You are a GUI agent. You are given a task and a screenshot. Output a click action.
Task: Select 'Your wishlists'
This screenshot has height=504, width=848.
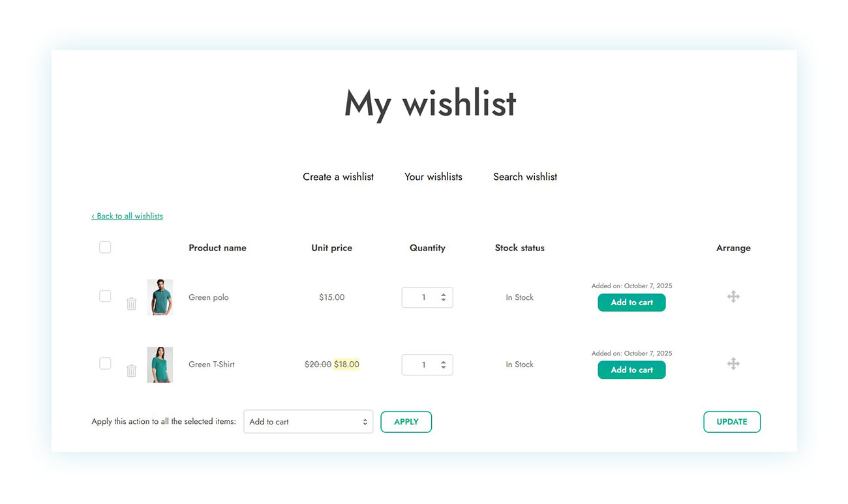(x=432, y=177)
